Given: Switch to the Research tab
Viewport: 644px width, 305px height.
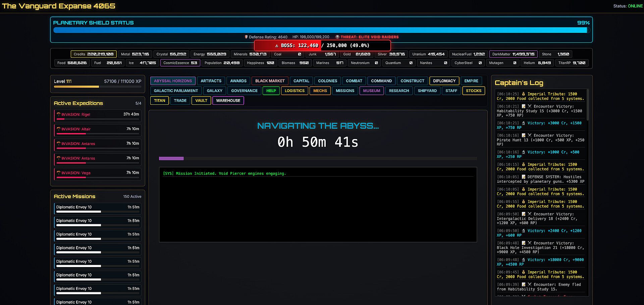Looking at the screenshot, I should 399,91.
